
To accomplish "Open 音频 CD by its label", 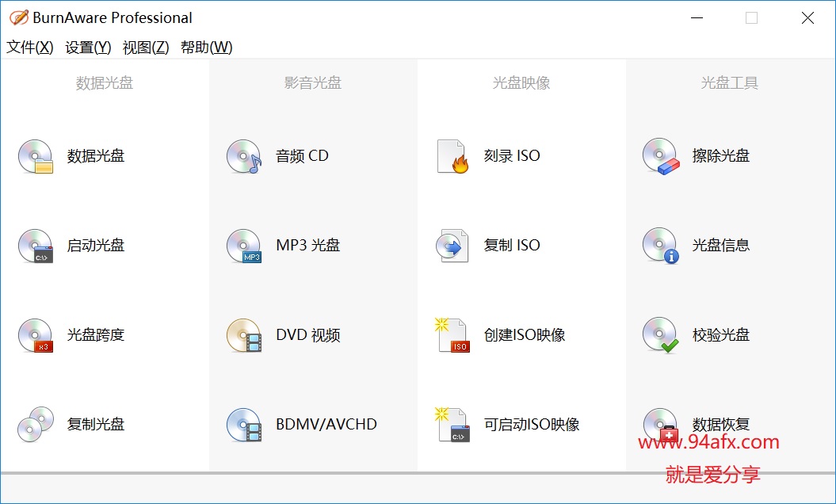I will pos(302,156).
